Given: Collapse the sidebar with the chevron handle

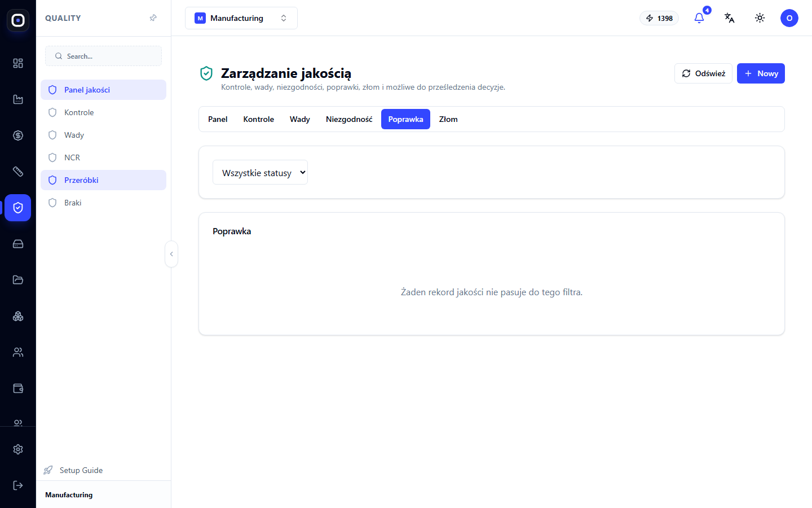Looking at the screenshot, I should 171,254.
